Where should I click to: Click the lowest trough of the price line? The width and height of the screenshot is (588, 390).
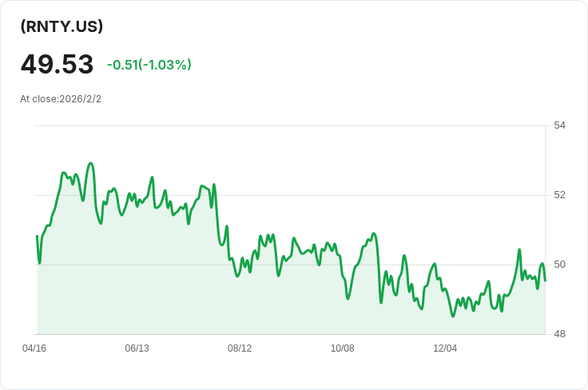453,316
